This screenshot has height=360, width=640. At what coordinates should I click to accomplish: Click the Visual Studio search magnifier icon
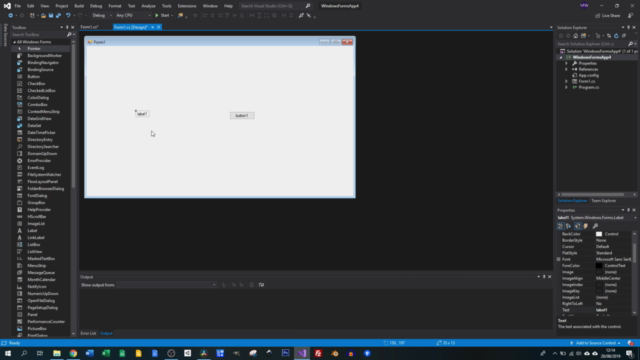pyautogui.click(x=308, y=6)
